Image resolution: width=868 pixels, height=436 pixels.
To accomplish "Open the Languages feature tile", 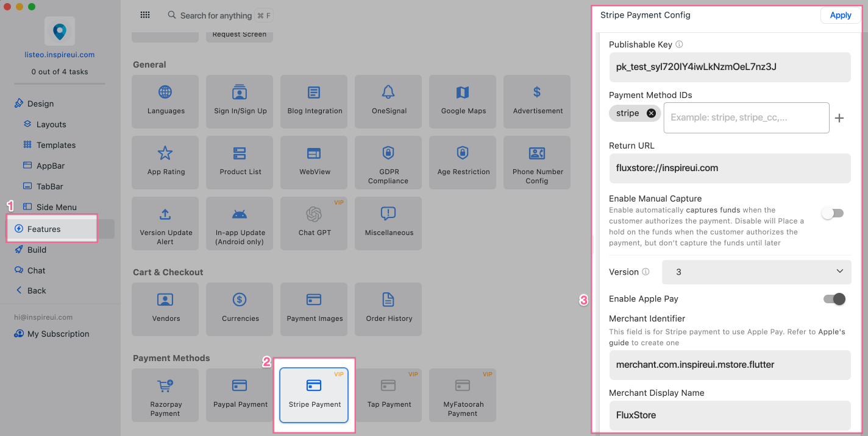I will 165,101.
